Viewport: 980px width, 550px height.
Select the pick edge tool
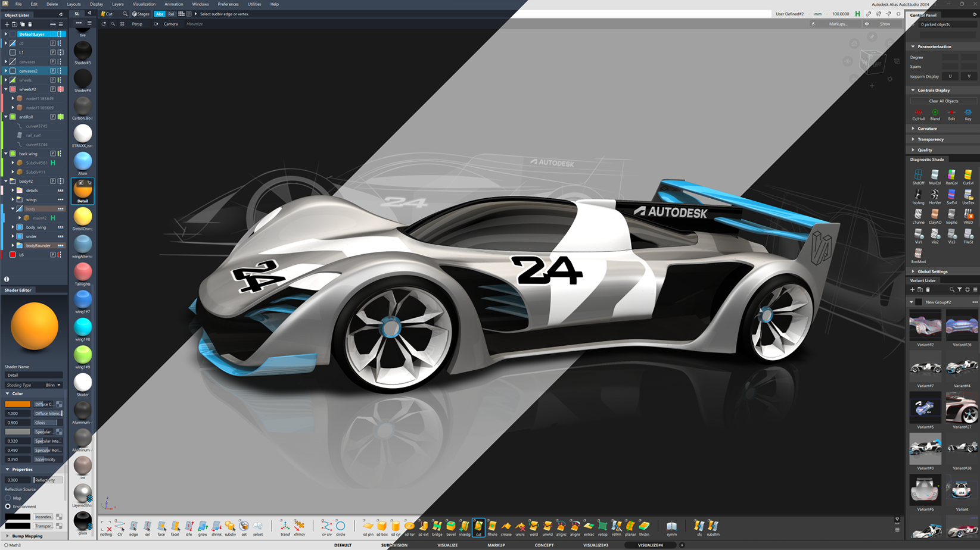tap(133, 527)
